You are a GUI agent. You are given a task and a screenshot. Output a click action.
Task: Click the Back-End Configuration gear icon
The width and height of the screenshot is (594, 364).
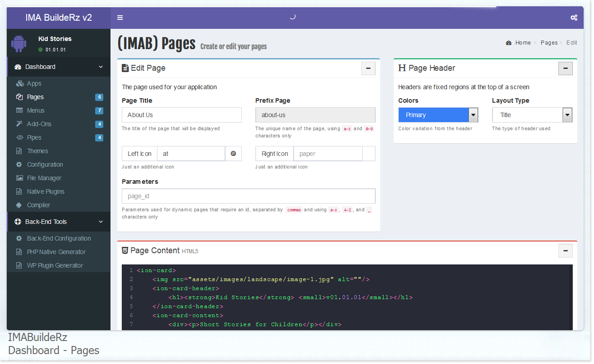click(19, 238)
